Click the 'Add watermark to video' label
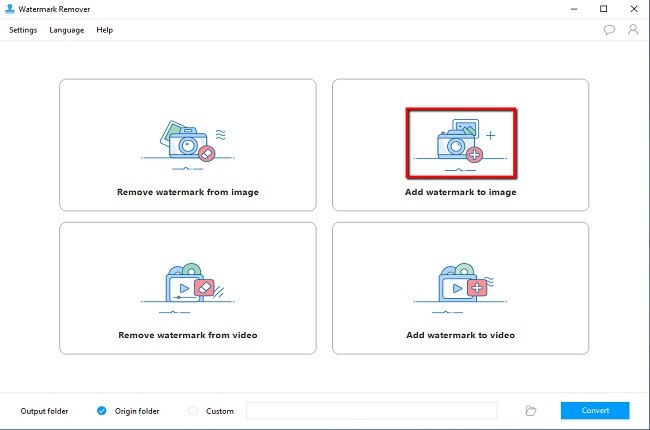This screenshot has height=430, width=650. click(x=460, y=335)
